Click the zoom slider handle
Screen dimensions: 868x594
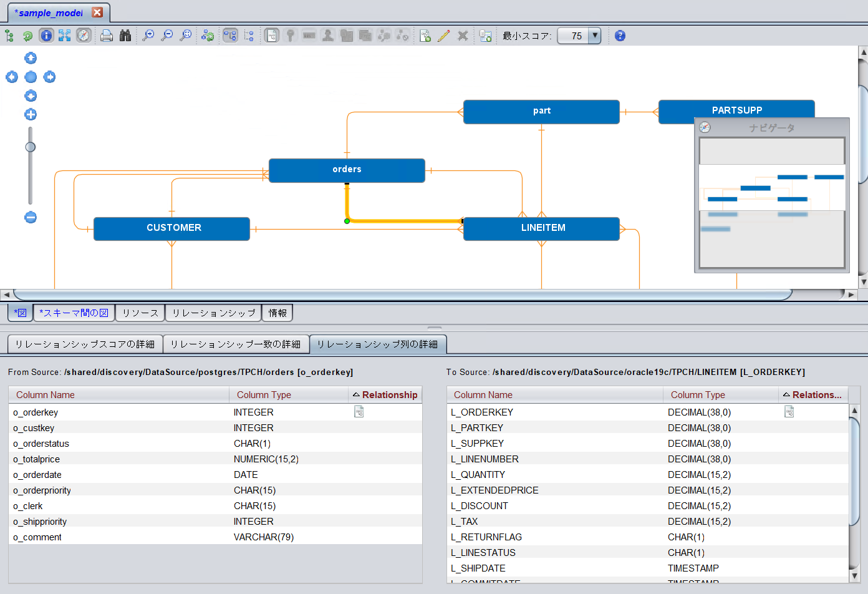tap(31, 147)
